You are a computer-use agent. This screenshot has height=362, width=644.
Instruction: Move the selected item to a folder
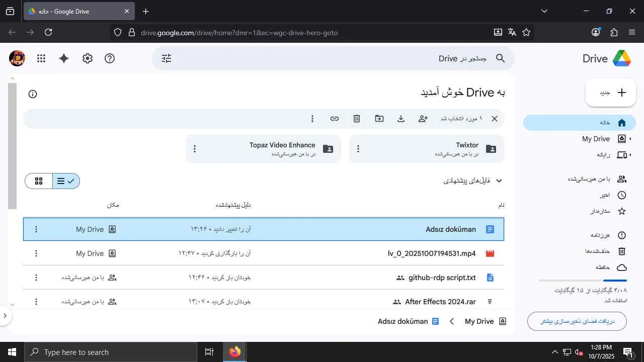[379, 119]
